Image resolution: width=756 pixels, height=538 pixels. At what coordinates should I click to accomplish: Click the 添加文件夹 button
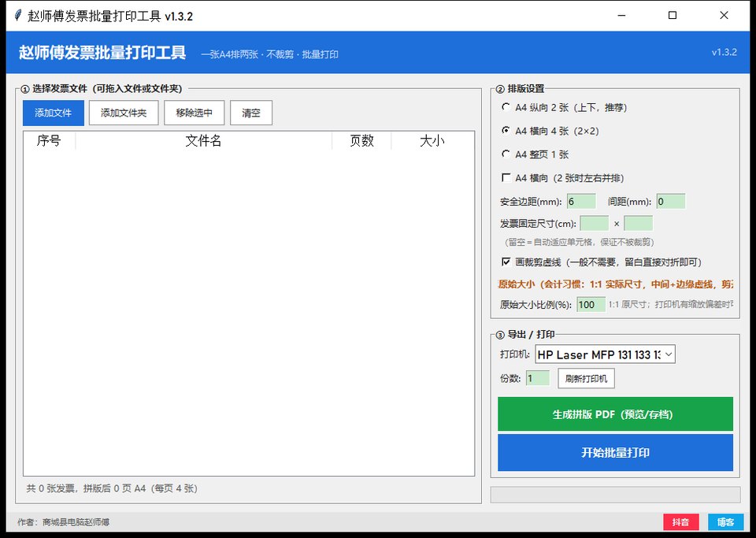[124, 113]
